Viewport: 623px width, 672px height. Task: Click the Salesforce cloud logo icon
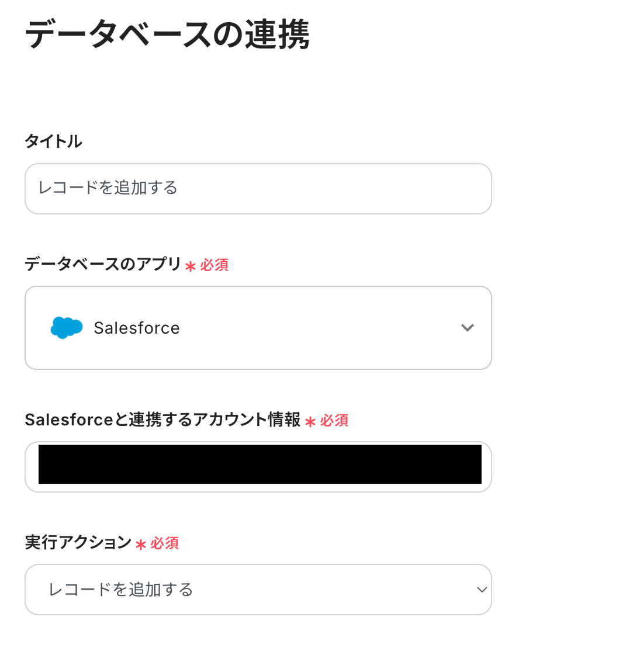point(66,328)
